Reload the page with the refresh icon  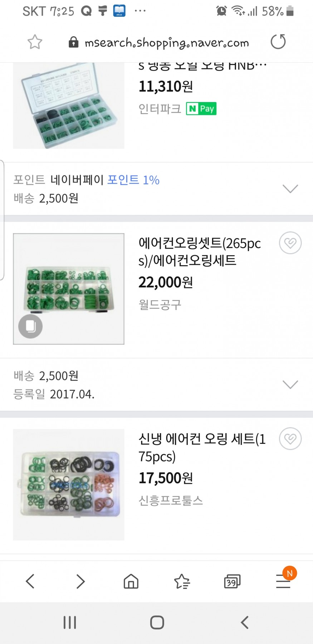point(278,42)
